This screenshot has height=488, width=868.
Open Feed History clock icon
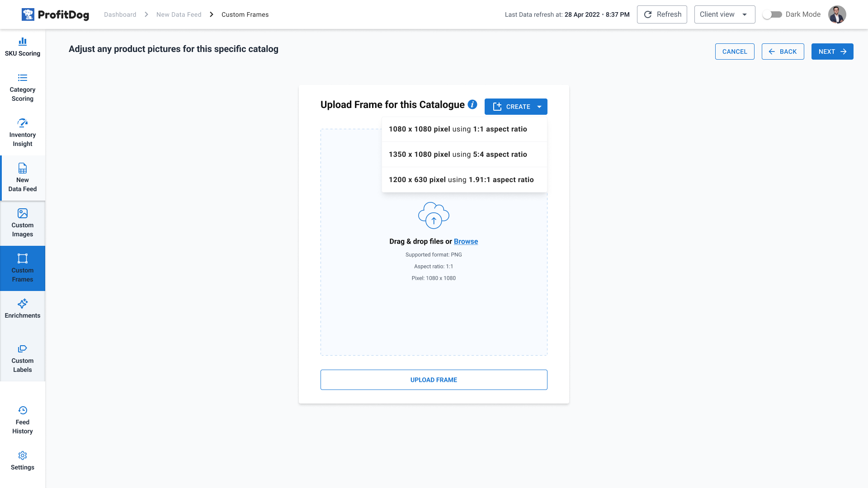pos(23,410)
